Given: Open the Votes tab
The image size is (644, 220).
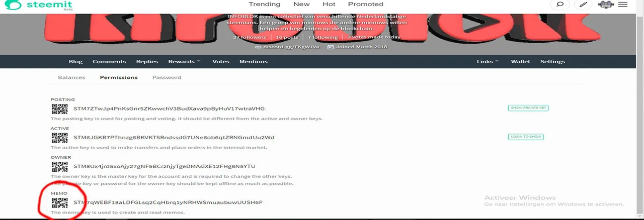Looking at the screenshot, I should [221, 62].
